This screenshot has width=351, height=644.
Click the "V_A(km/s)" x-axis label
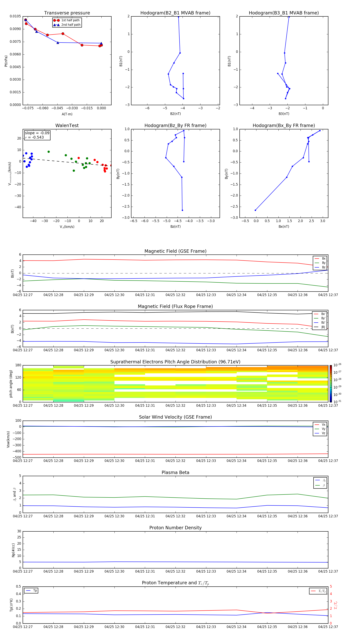click(67, 227)
